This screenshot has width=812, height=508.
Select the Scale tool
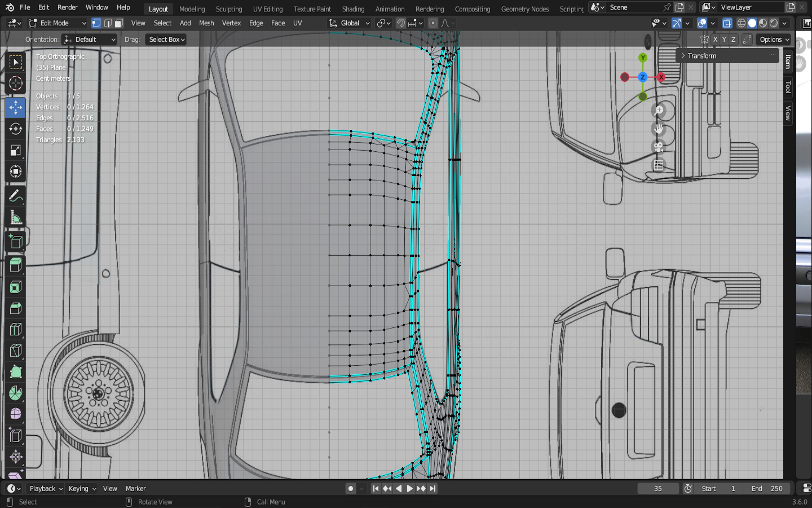(15, 150)
